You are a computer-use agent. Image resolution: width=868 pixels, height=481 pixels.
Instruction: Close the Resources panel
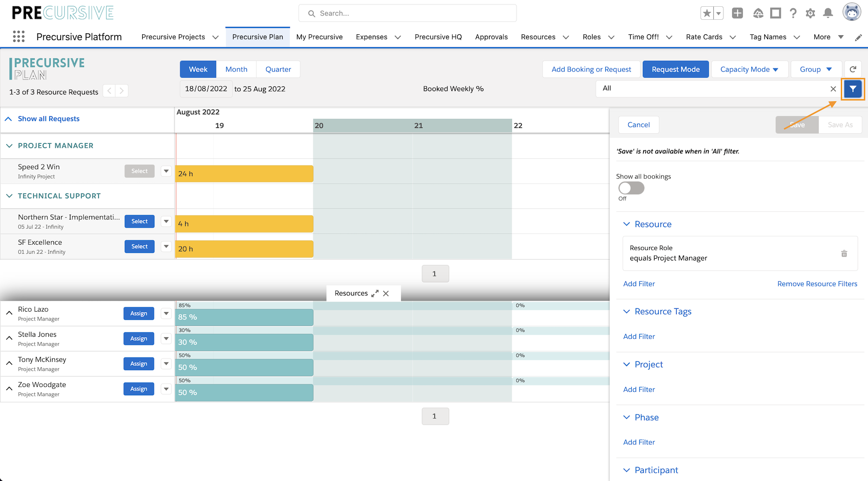coord(386,293)
